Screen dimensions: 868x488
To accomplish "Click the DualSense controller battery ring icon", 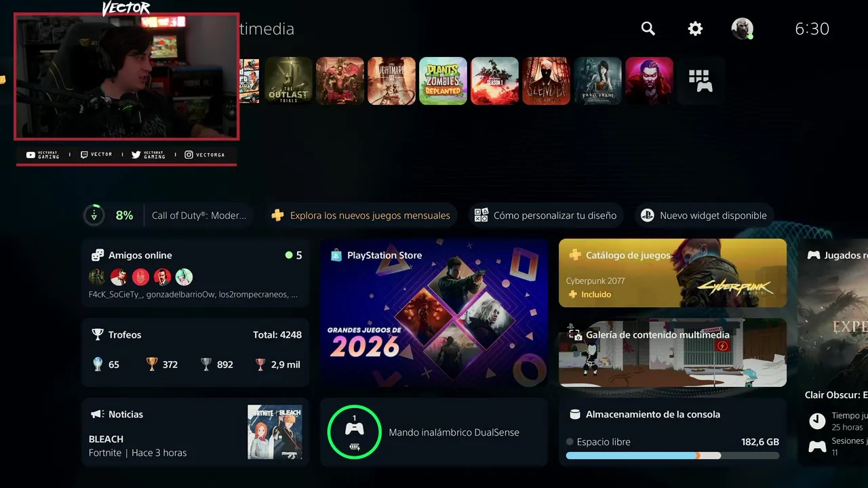I will point(354,432).
